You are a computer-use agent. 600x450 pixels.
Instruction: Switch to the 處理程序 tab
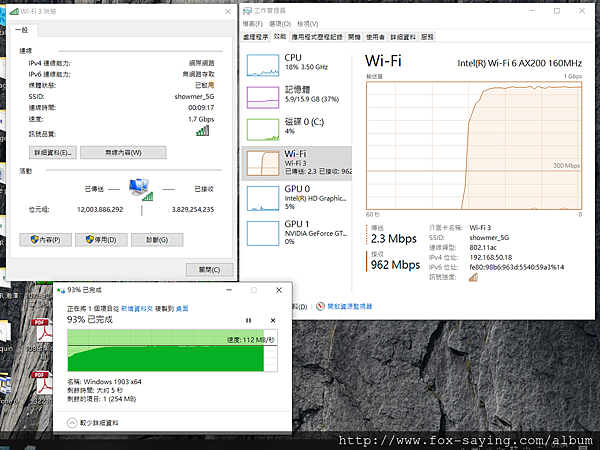[x=256, y=37]
